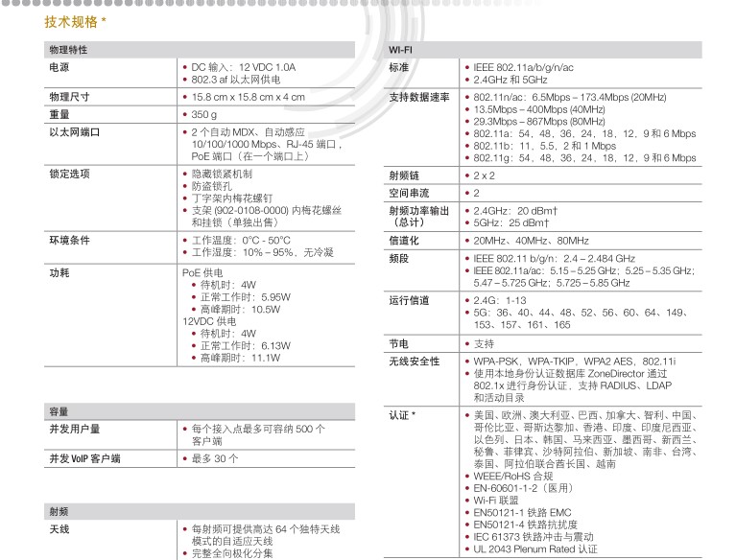Click the 认证 row label

(x=402, y=415)
